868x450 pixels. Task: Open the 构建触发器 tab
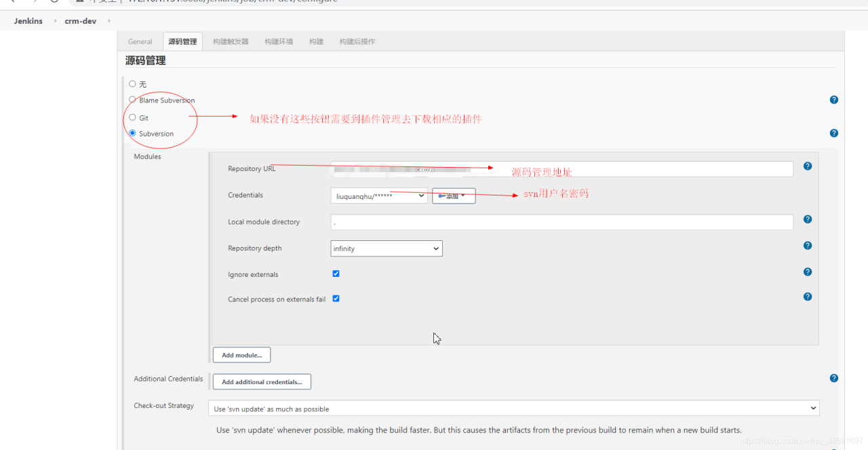click(x=231, y=41)
